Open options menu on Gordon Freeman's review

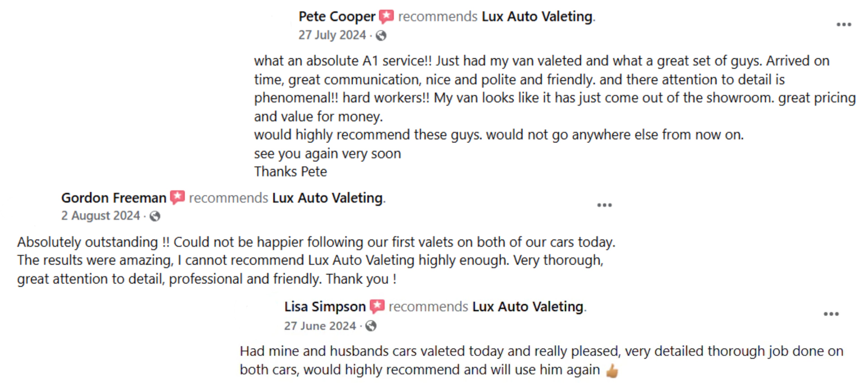[604, 205]
